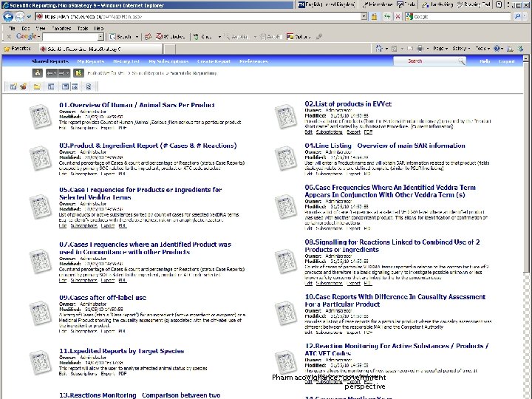Screen dimensions: 532x399
Task: Click Subscriptions link under report 02
Action: pyautogui.click(x=329, y=132)
